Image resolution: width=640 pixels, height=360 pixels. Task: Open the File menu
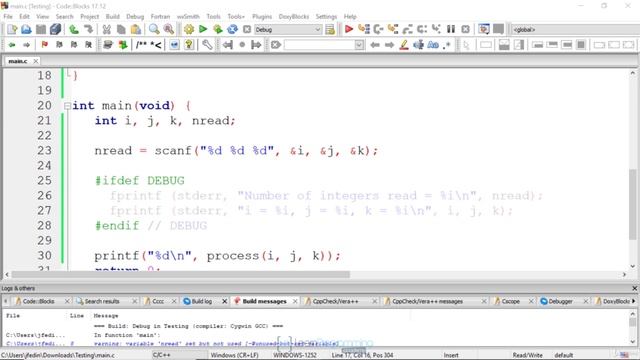click(8, 16)
